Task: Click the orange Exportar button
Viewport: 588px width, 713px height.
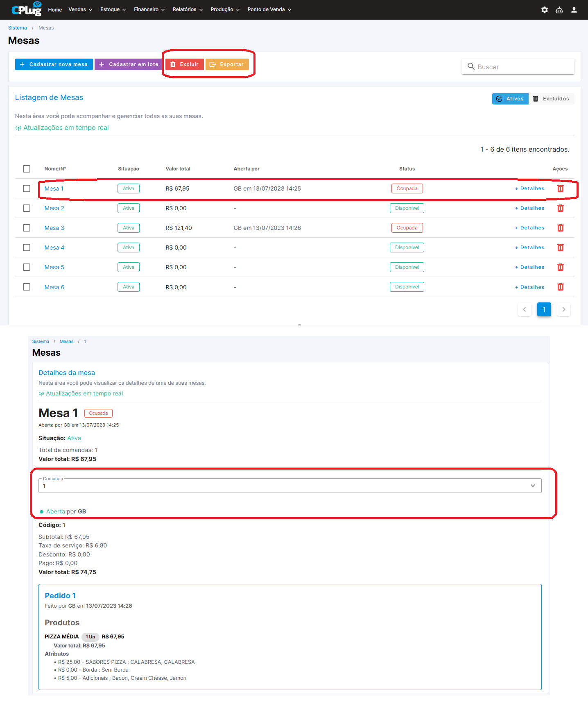Action: click(x=227, y=64)
